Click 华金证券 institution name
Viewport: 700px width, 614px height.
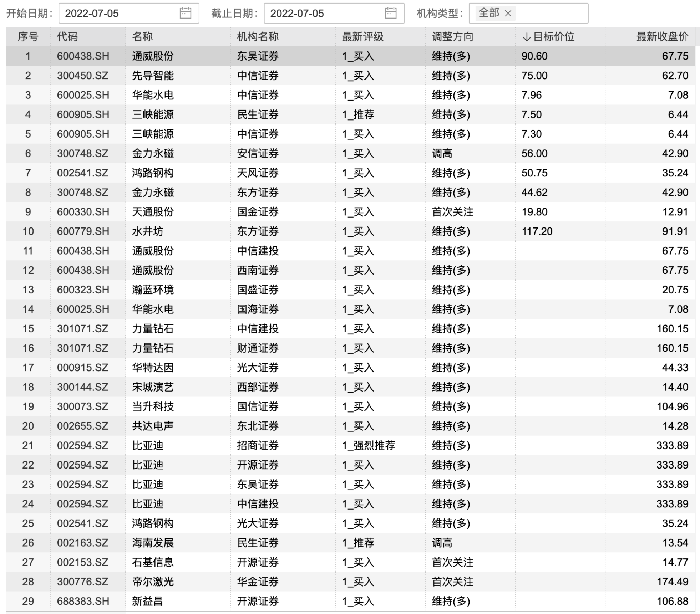(258, 582)
